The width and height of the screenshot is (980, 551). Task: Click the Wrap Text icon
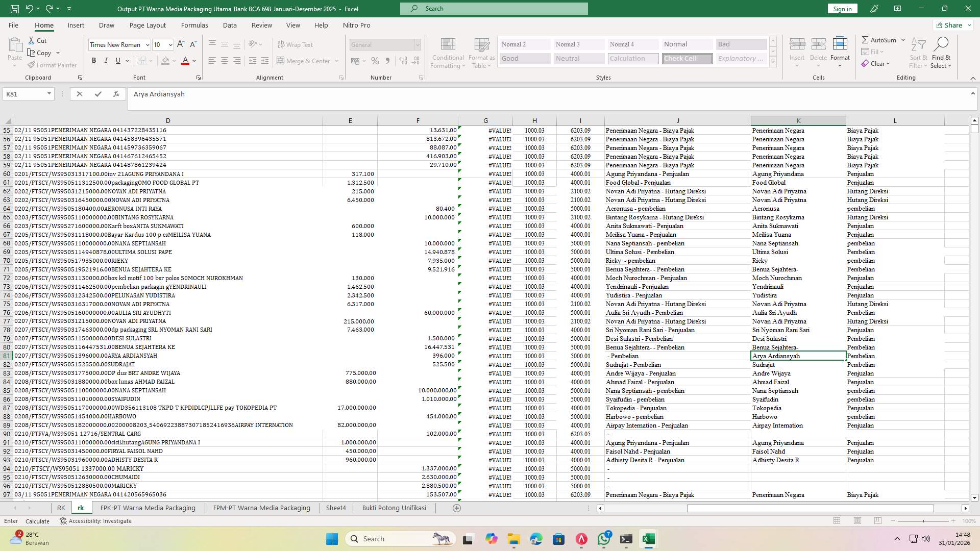(x=296, y=44)
